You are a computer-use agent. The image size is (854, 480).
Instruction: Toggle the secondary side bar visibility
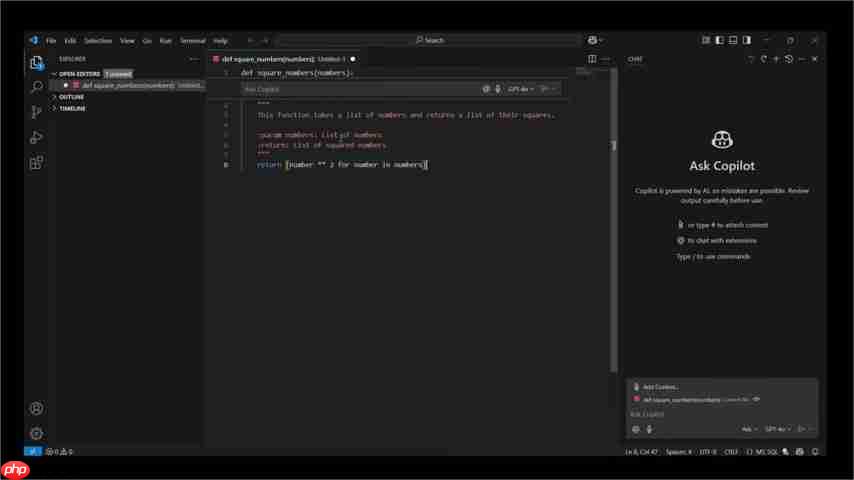tap(747, 40)
